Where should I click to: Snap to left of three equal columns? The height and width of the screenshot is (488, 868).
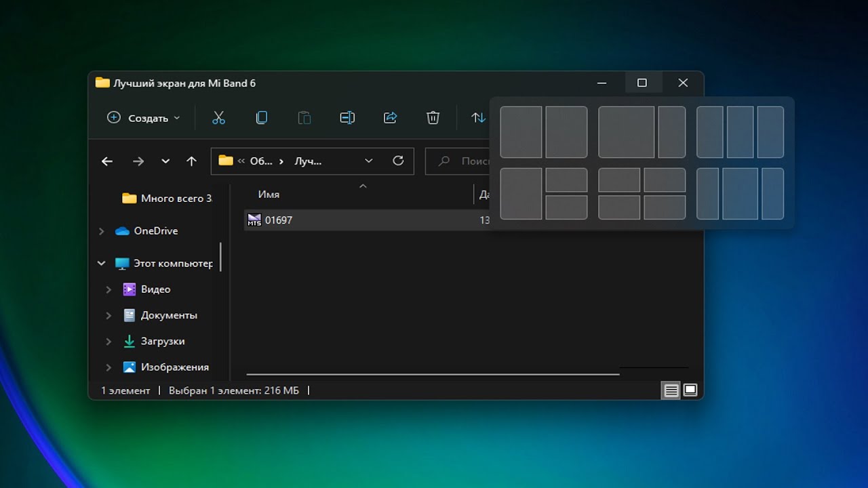(710, 132)
